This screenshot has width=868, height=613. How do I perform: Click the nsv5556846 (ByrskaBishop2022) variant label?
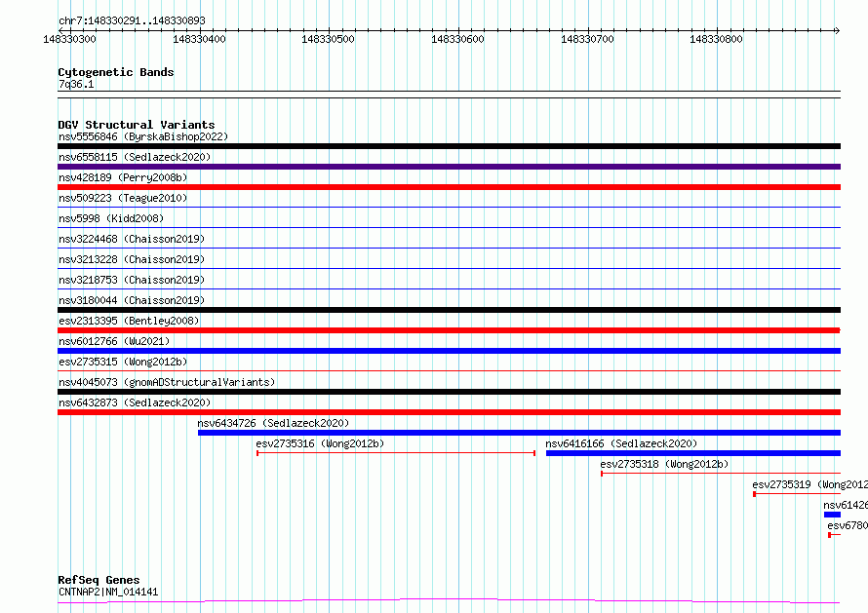(x=142, y=136)
